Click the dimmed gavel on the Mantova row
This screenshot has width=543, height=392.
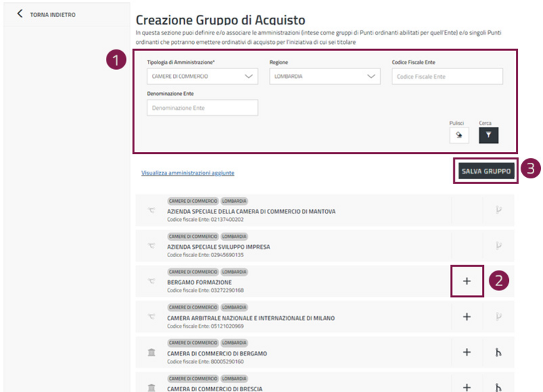pos(499,210)
